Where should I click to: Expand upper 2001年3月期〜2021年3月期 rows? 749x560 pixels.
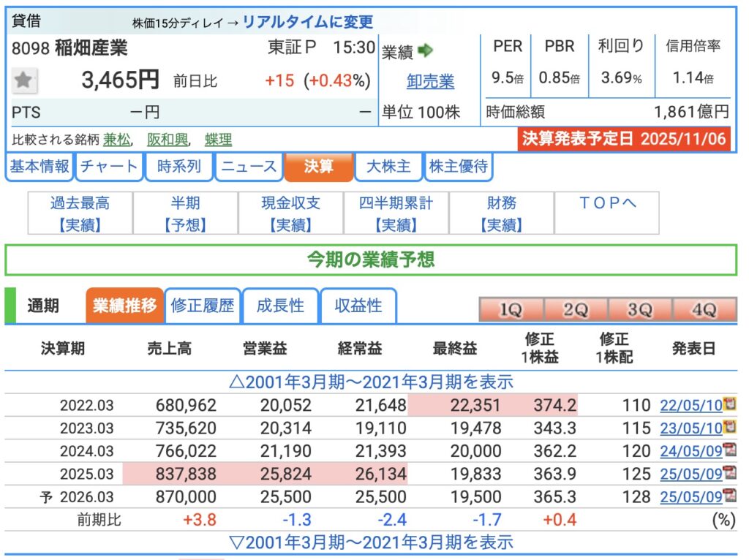(372, 382)
